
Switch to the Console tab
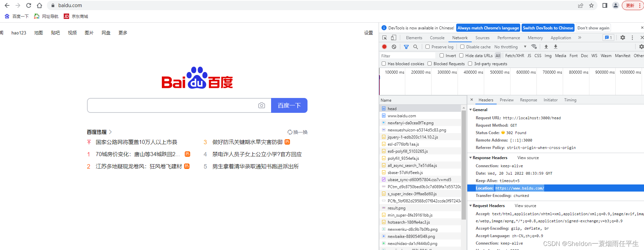(x=437, y=38)
